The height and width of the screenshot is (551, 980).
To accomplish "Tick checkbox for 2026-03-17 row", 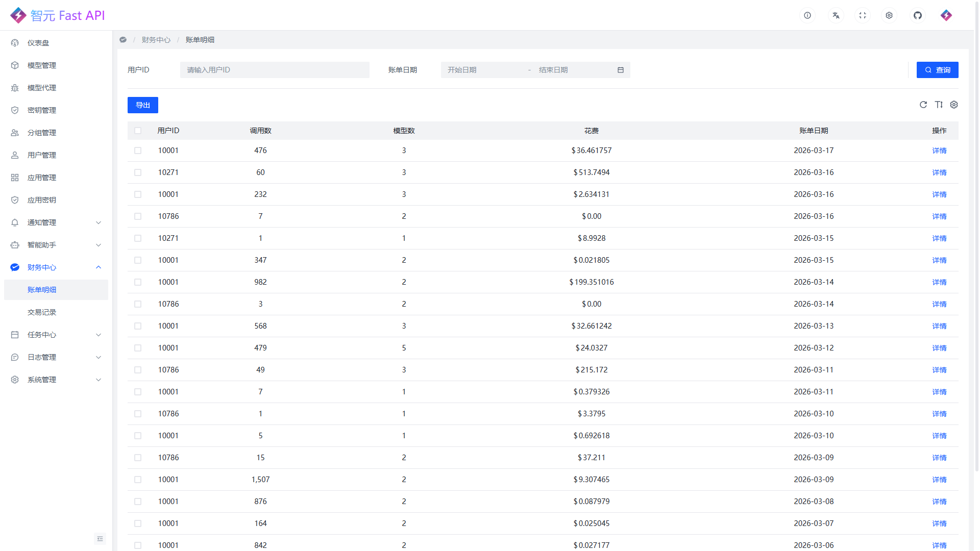I will 138,151.
